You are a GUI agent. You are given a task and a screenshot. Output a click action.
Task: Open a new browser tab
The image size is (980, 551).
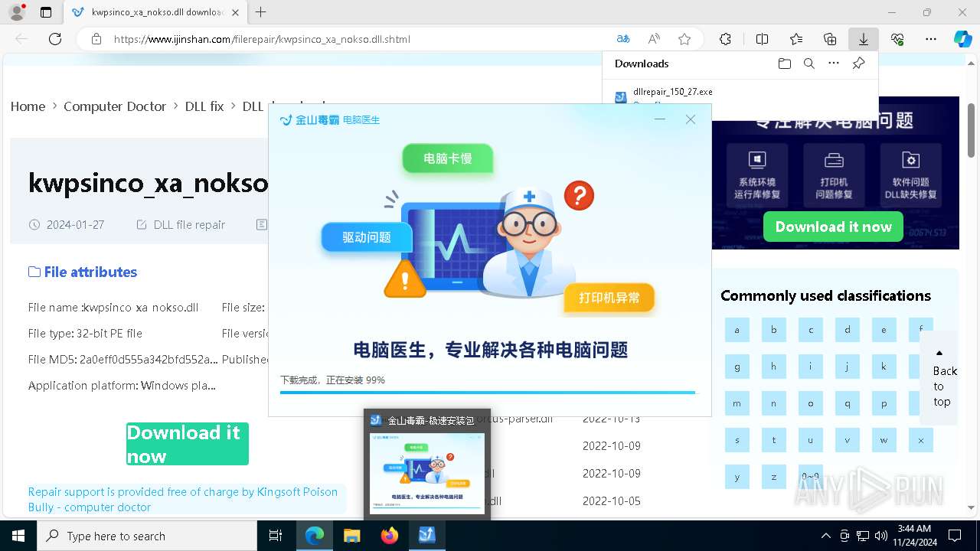tap(261, 12)
